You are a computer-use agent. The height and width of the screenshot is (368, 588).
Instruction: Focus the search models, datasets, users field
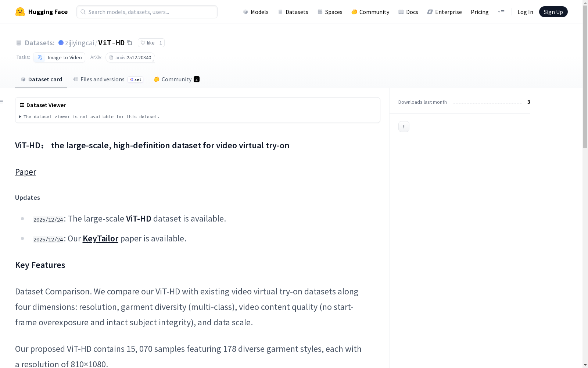coord(147,12)
